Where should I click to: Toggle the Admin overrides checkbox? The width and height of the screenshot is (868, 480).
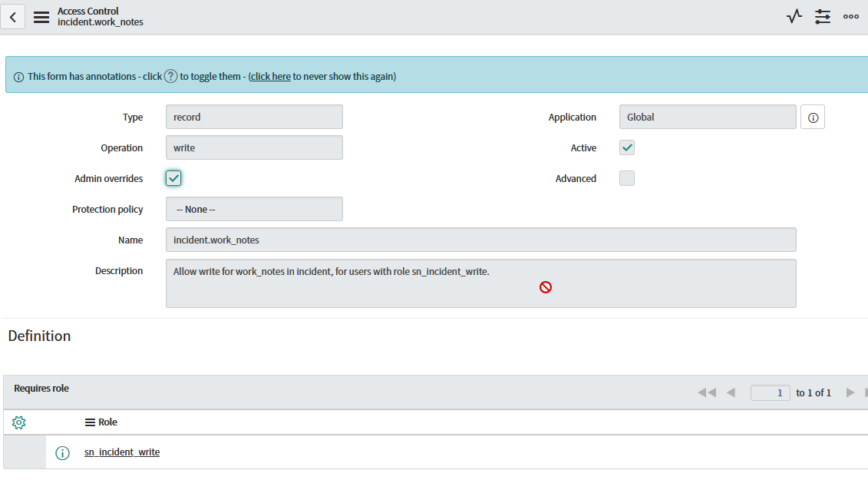coord(173,178)
